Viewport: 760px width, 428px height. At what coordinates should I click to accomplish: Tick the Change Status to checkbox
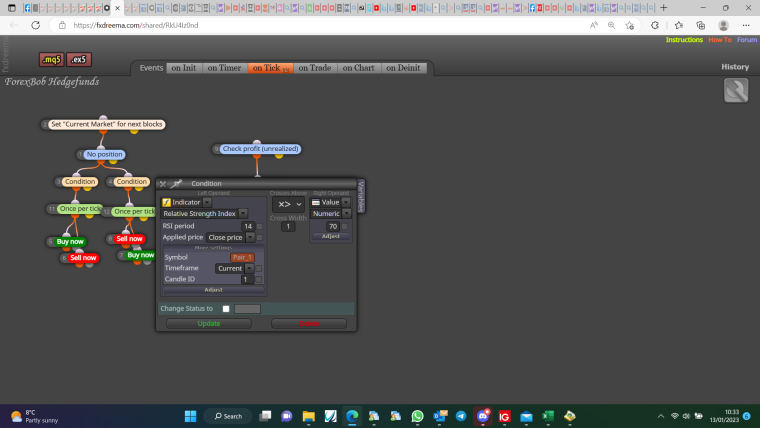(x=226, y=309)
